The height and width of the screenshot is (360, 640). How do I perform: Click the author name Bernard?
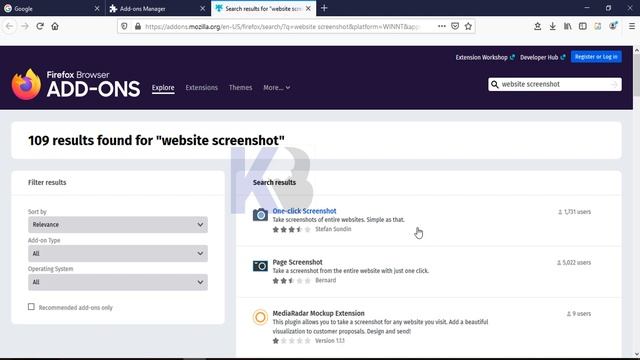(326, 280)
